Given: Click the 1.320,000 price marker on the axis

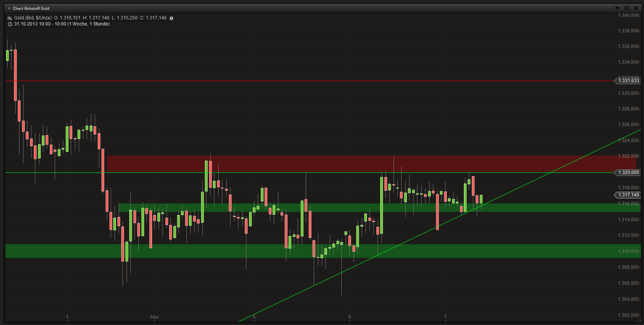Looking at the screenshot, I should point(628,172).
